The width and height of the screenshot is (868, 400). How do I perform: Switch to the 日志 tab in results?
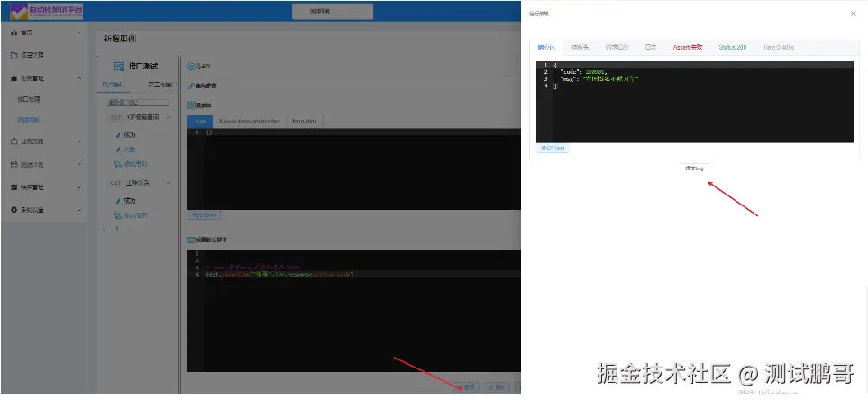tap(651, 47)
